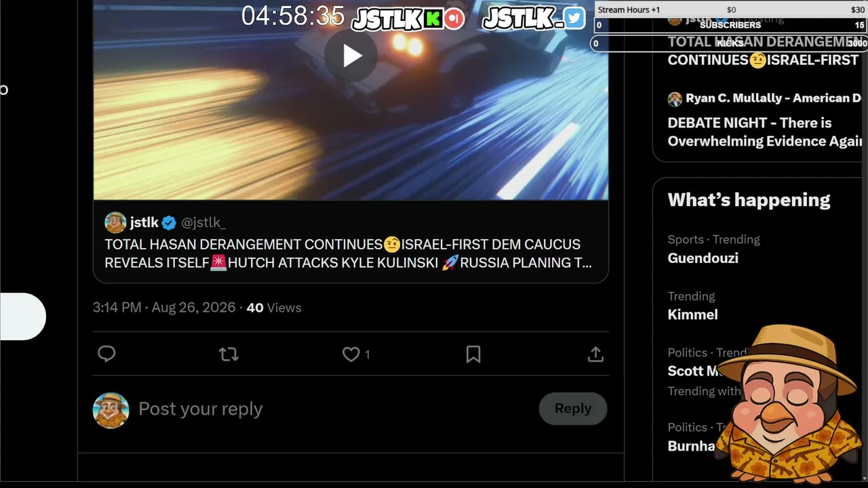The image size is (868, 488).
Task: Play the video in the post
Action: [x=351, y=56]
